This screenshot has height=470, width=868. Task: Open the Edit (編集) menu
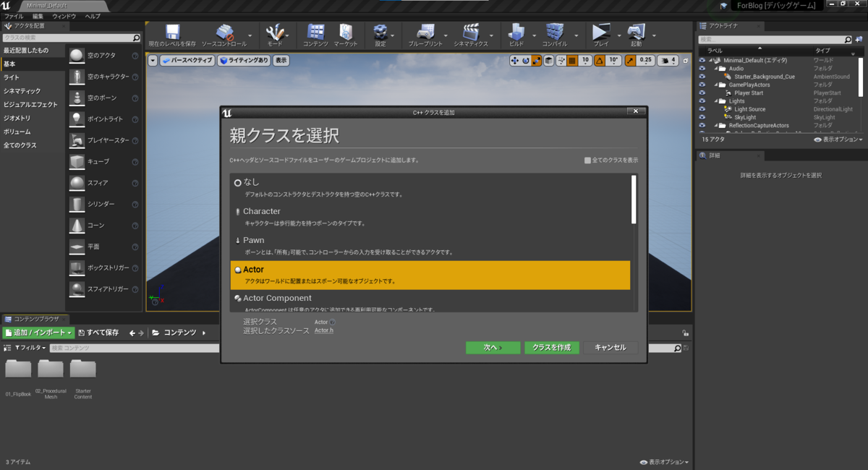click(x=38, y=16)
